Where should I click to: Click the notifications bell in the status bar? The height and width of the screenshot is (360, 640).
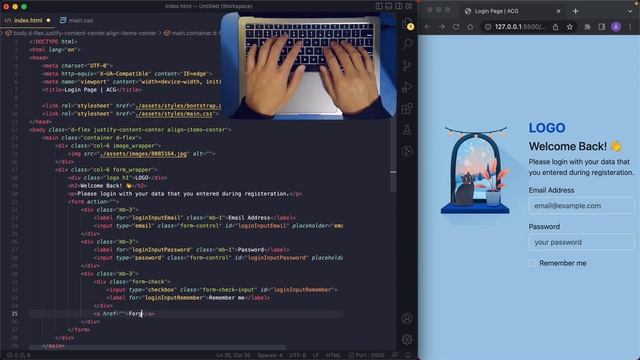(x=408, y=355)
